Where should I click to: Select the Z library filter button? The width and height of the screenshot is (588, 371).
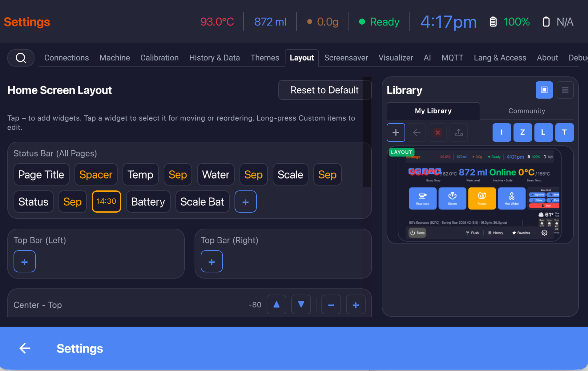(x=523, y=132)
